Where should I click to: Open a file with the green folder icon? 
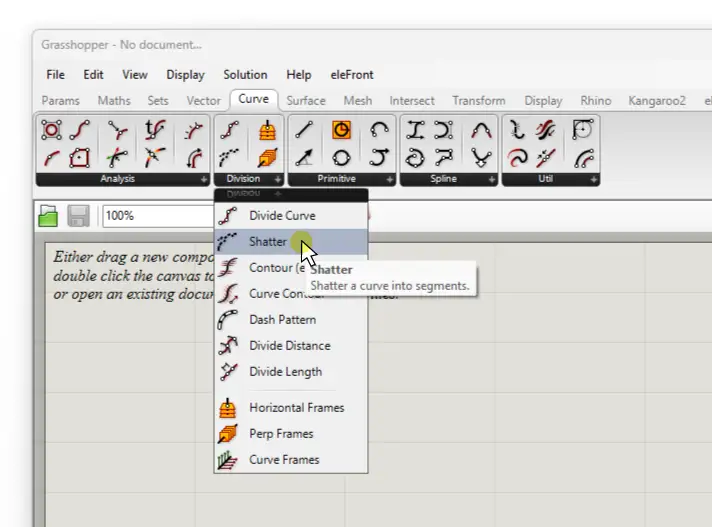pos(48,216)
